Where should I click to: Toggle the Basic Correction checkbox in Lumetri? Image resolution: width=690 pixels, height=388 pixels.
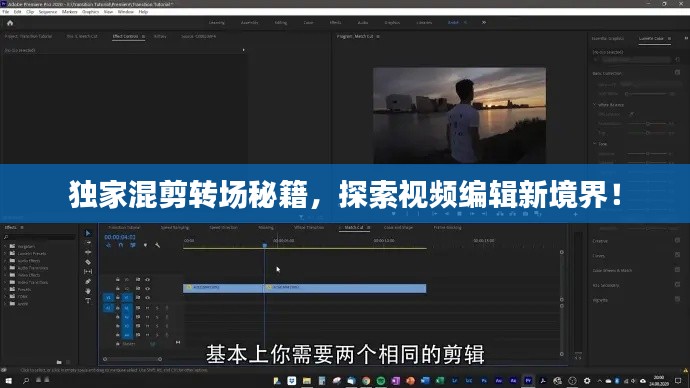(x=677, y=73)
